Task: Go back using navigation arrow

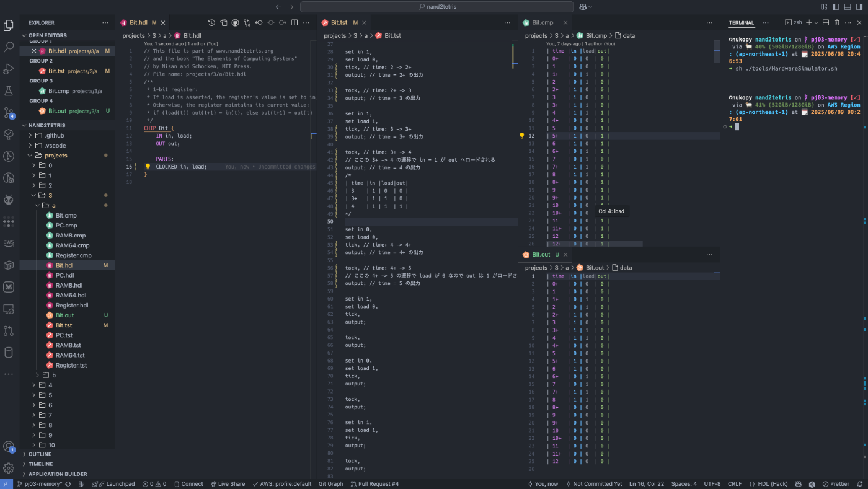Action: coord(278,7)
